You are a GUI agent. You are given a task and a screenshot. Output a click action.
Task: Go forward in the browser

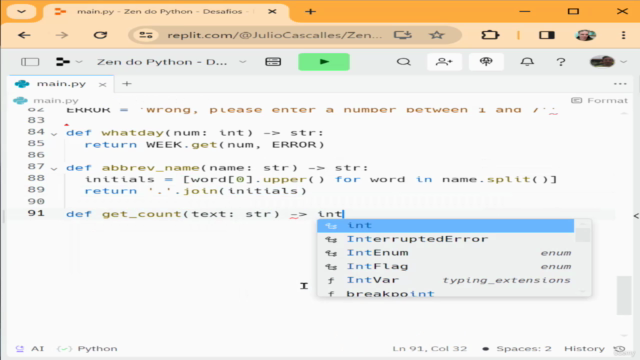coord(62,35)
